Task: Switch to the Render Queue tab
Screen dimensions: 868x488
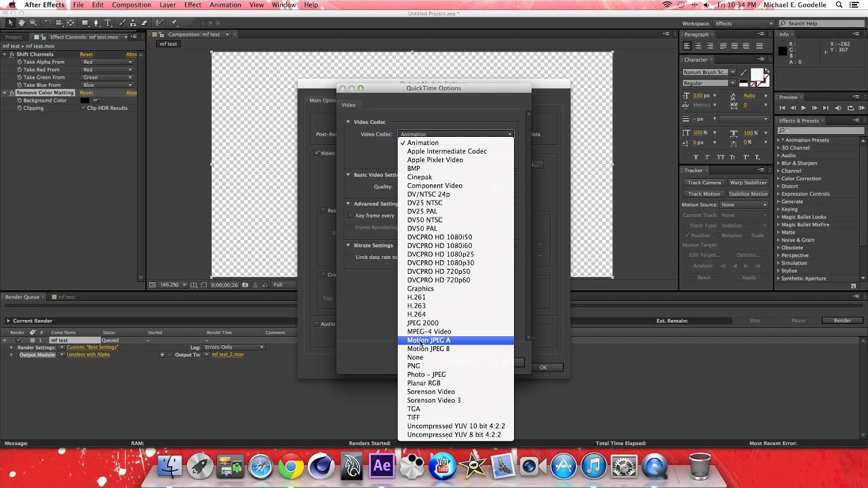Action: pos(22,297)
